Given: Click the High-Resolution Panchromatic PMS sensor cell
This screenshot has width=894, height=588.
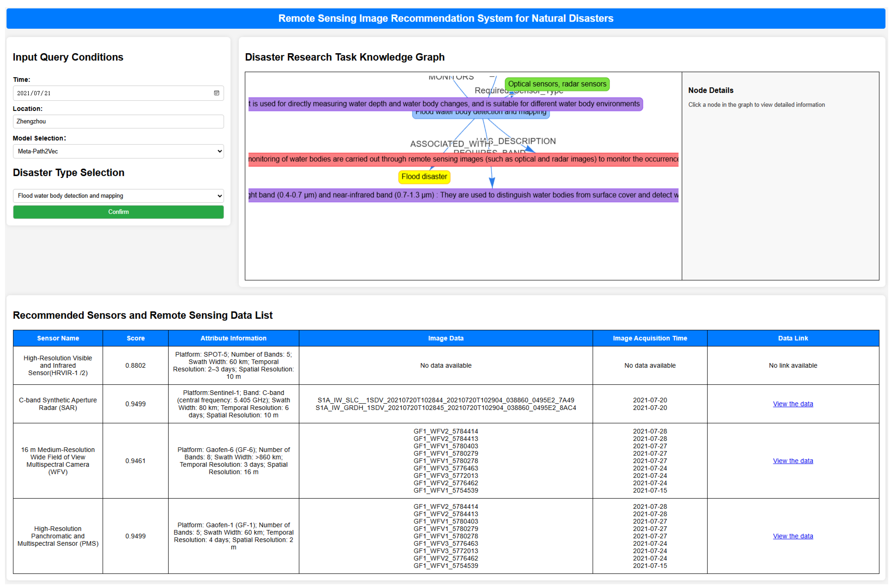Looking at the screenshot, I should [58, 536].
